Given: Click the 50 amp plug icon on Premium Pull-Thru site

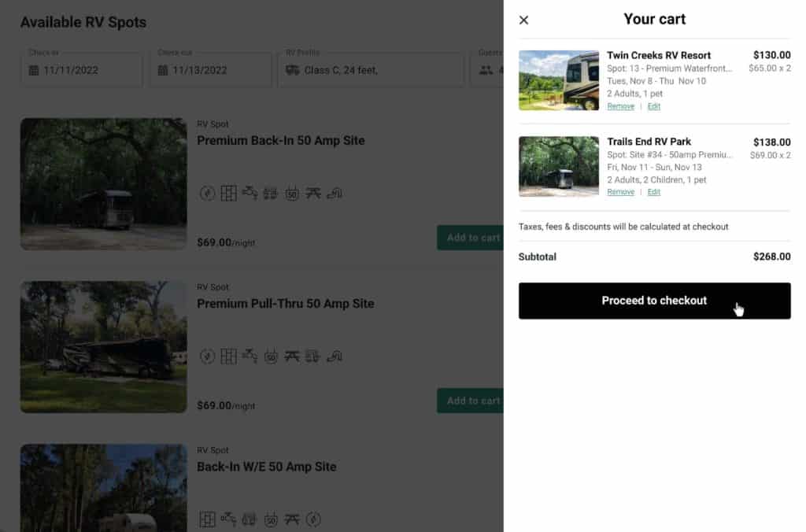Looking at the screenshot, I should click(271, 357).
